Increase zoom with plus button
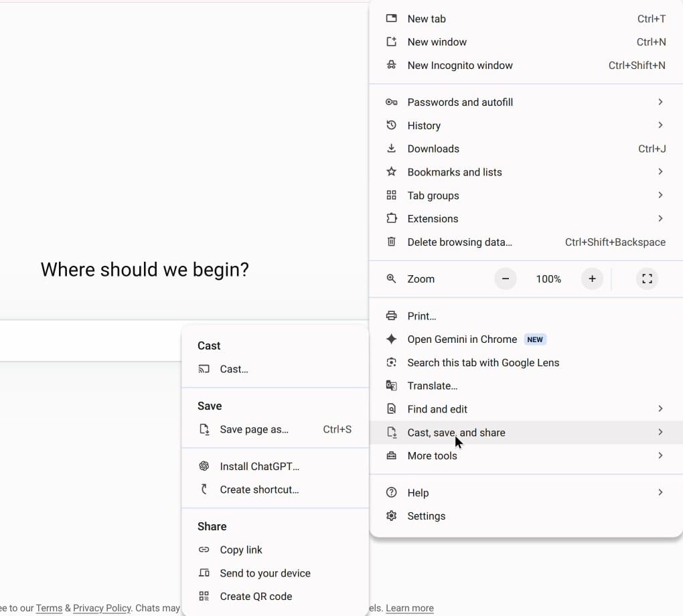 click(592, 279)
